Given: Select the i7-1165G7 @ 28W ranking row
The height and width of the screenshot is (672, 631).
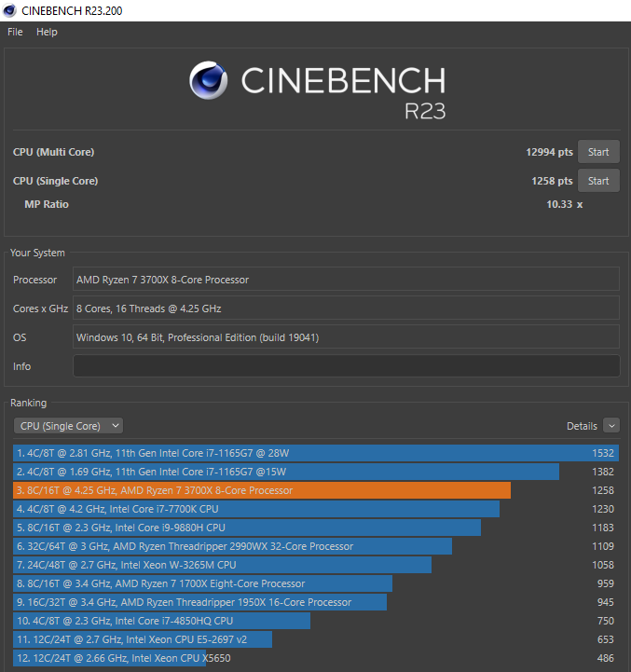Looking at the screenshot, I should [316, 453].
